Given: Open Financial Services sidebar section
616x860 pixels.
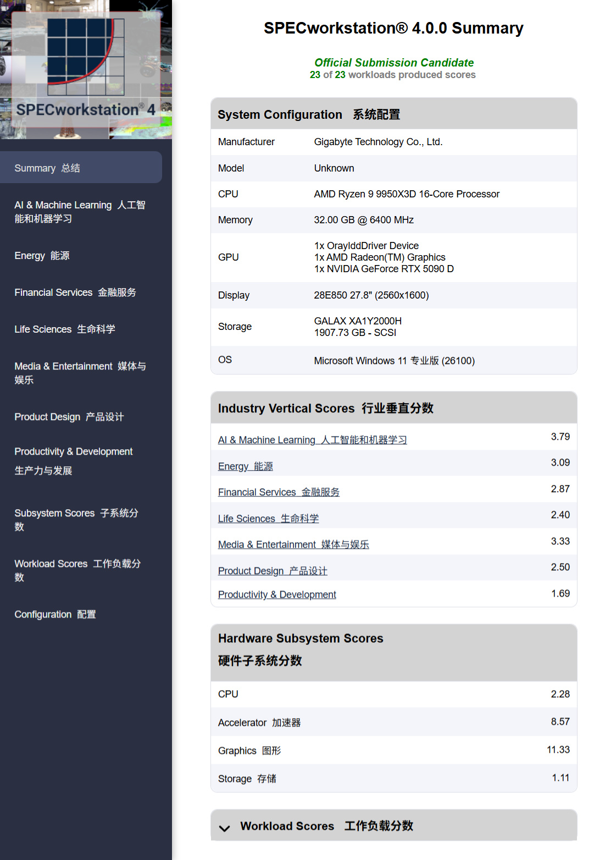Looking at the screenshot, I should click(x=81, y=293).
